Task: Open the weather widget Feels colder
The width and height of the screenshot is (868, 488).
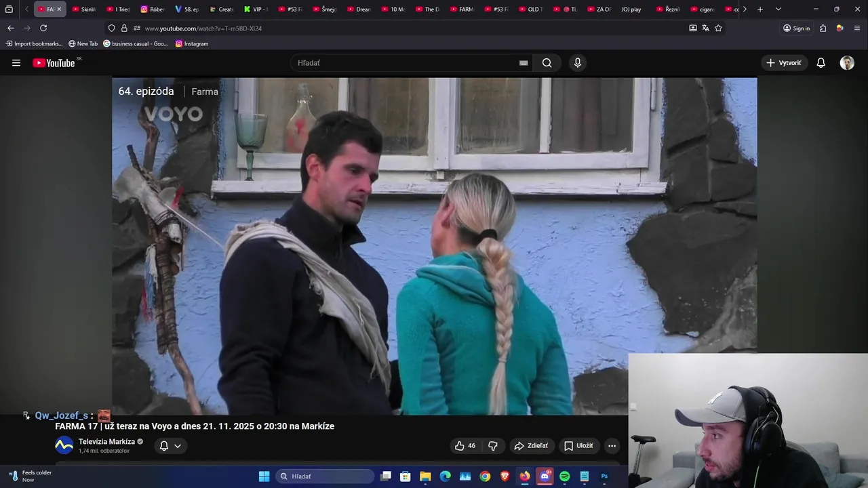Action: pyautogui.click(x=31, y=476)
